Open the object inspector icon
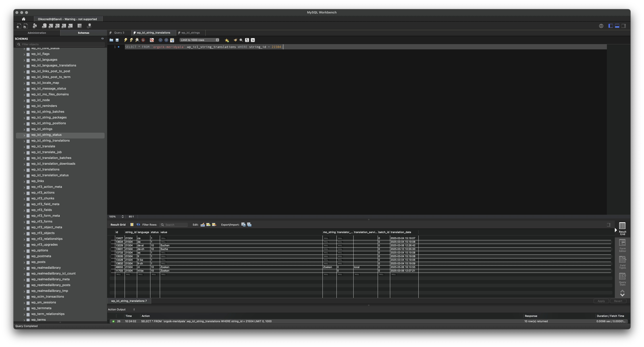This screenshot has height=347, width=644. 35,26
